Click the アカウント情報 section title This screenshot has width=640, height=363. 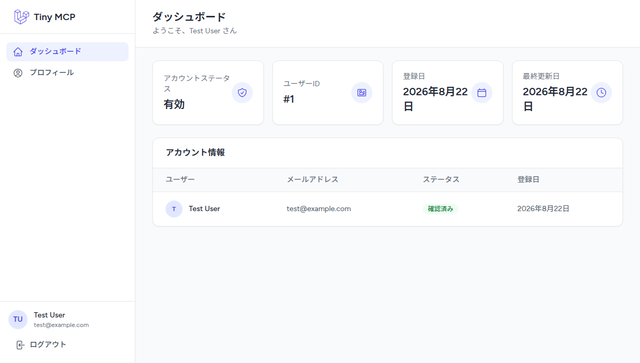[195, 153]
